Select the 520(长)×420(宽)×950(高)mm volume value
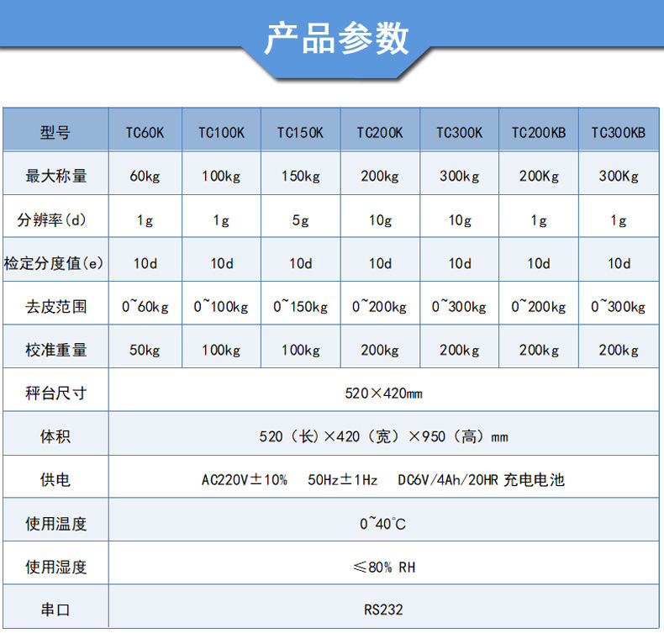 (383, 436)
